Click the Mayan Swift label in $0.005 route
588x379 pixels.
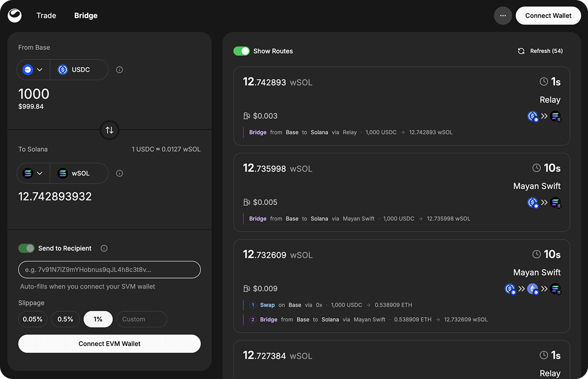[x=537, y=186]
